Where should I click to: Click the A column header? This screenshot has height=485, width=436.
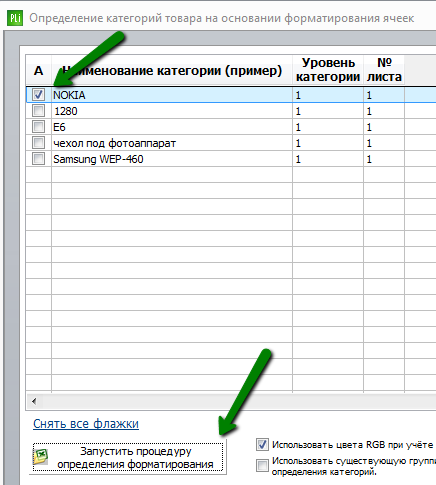pos(39,70)
